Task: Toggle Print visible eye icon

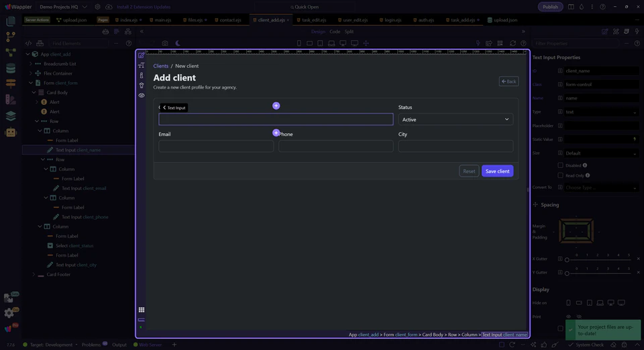Action: (568, 316)
